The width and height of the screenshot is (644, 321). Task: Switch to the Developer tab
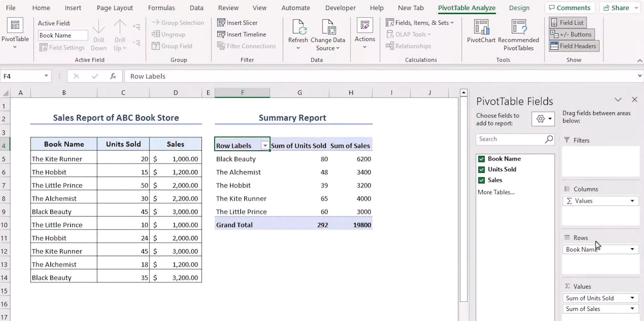point(340,8)
